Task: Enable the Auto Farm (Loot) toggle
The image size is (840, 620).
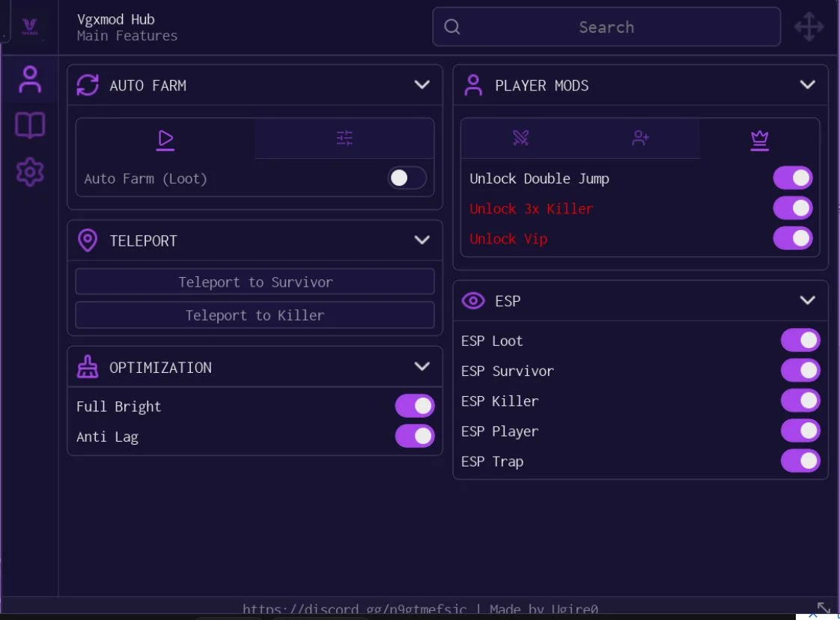Action: 407,178
